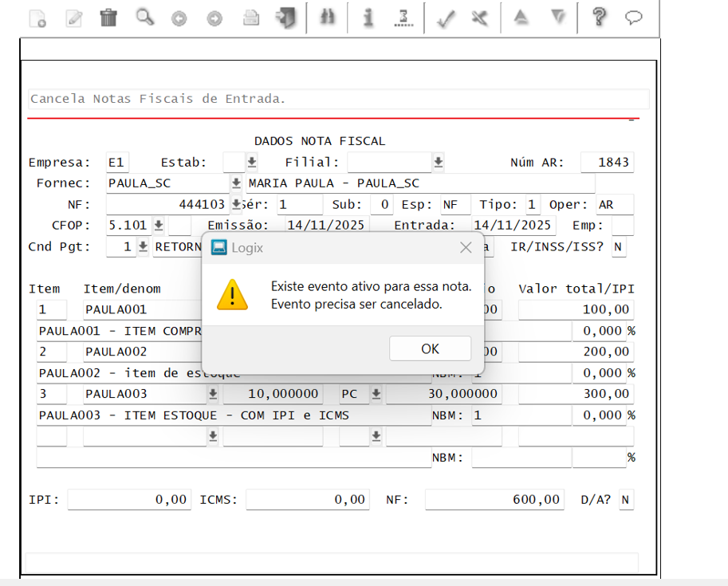The image size is (728, 586).
Task: Select the binoculars find icon
Action: point(327,18)
